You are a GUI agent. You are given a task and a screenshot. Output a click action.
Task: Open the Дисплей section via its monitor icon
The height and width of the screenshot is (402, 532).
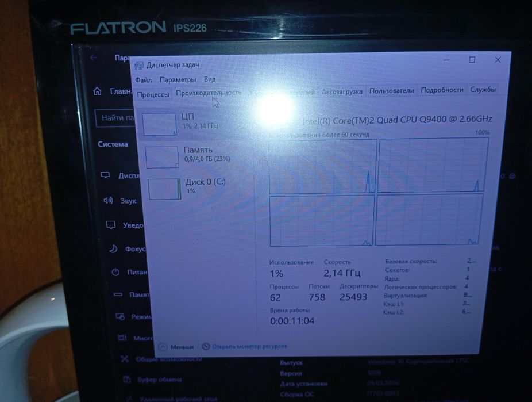point(105,175)
